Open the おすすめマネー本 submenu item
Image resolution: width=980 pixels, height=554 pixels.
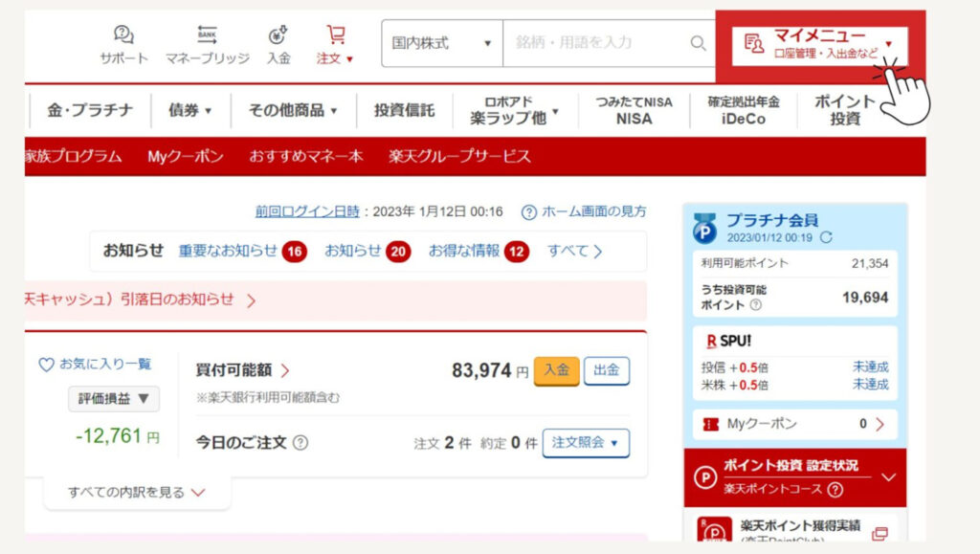[305, 156]
